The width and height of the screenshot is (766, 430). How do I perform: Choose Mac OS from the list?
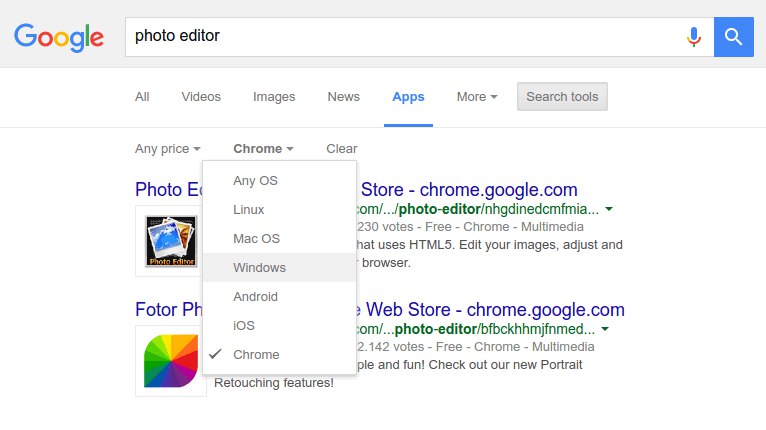tap(279, 238)
